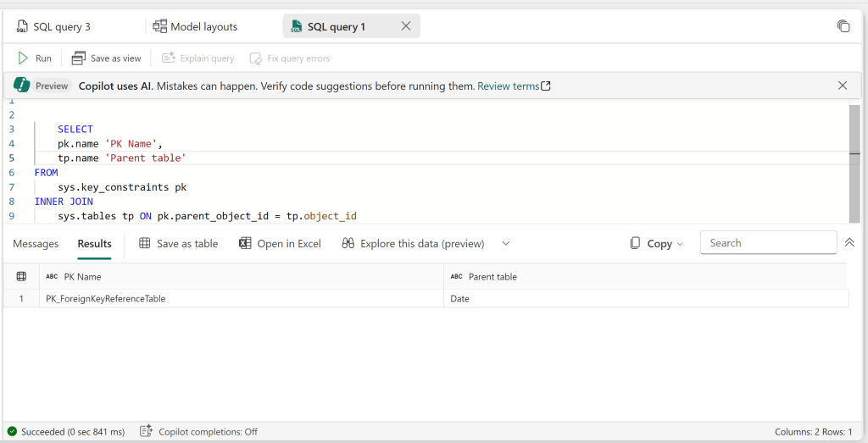
Task: Run the SQL query
Action: point(35,58)
